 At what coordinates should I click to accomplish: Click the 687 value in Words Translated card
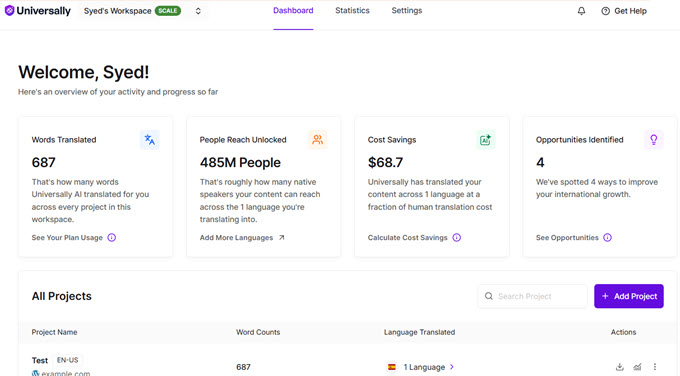[43, 163]
